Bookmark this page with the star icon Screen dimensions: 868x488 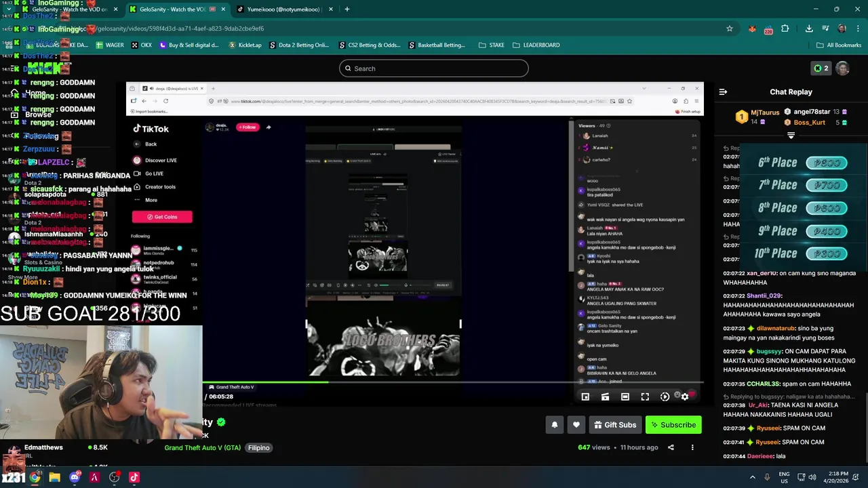[730, 28]
